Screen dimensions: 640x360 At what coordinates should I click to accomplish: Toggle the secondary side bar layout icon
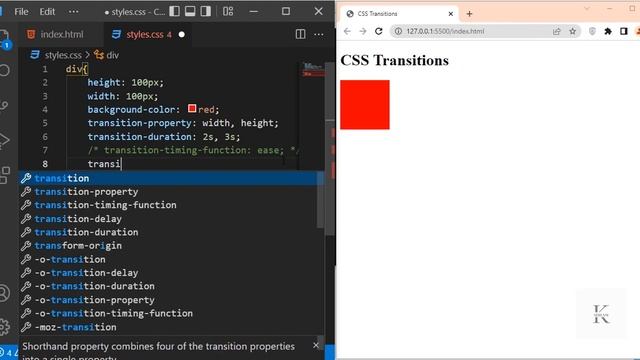tap(206, 11)
